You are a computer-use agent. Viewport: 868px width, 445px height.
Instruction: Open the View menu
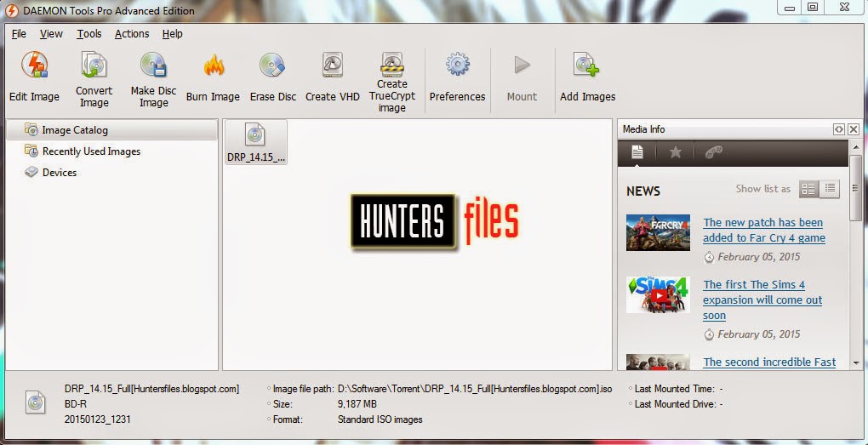(51, 34)
